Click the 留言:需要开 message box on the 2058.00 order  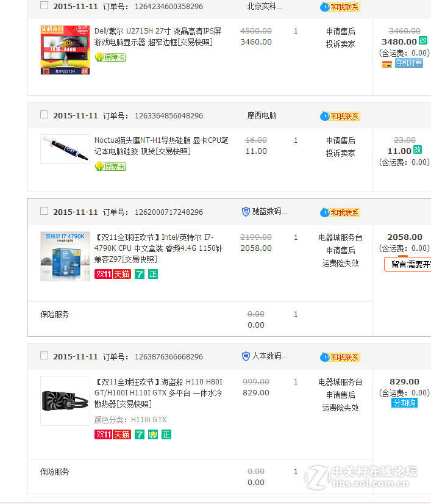tap(408, 264)
